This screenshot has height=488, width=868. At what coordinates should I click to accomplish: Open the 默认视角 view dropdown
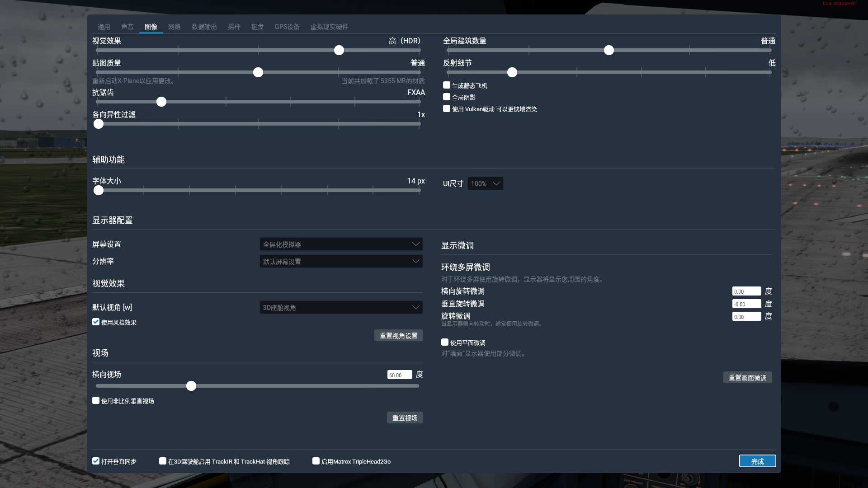(341, 307)
